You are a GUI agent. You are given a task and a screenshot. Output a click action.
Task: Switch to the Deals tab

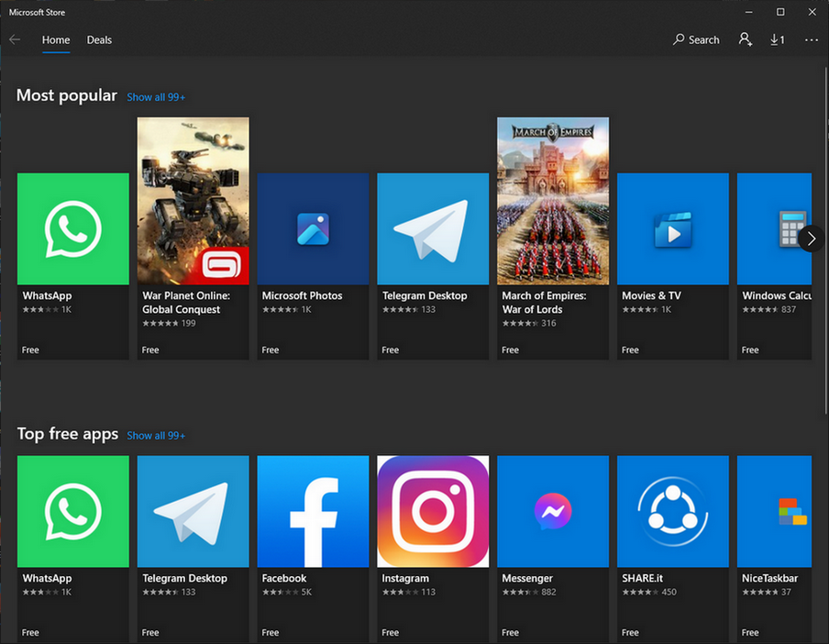(99, 39)
